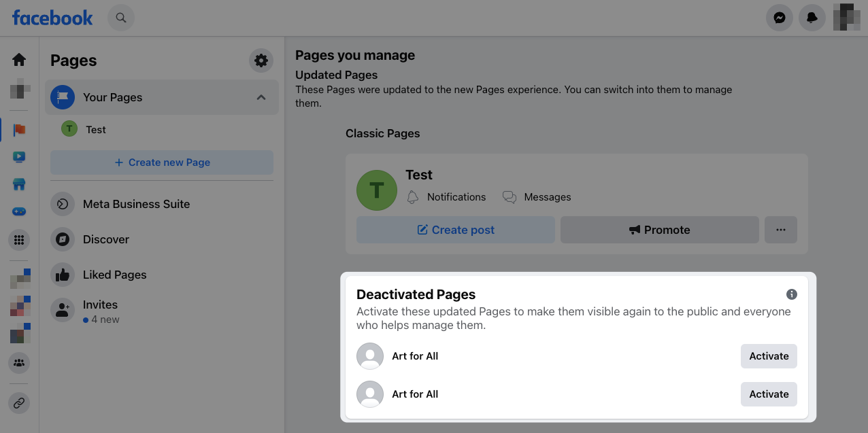
Task: Go to Liked Pages
Action: click(x=114, y=275)
